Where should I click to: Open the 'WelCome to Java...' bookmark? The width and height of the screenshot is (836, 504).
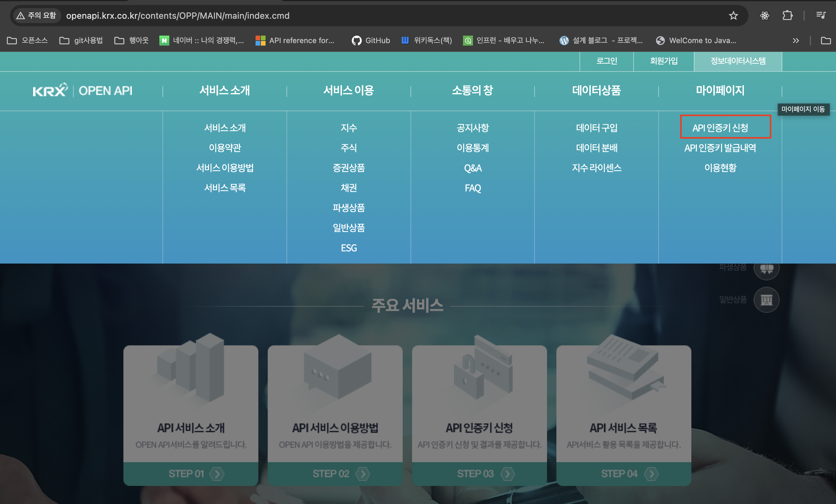[696, 40]
